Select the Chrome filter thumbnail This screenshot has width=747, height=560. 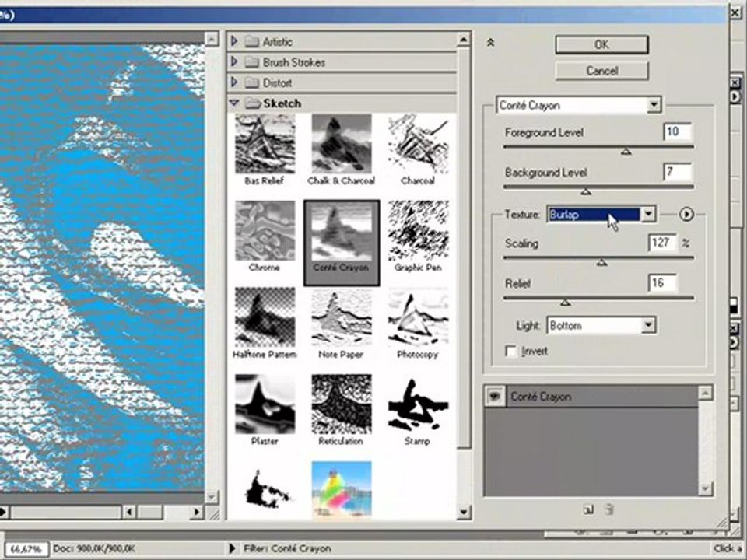coord(265,231)
